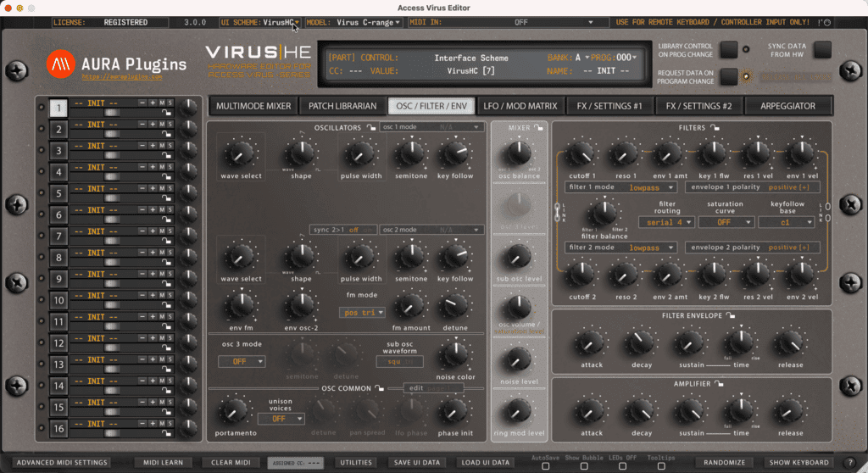Unlock the Oscillators section lock icon
Viewport: 868px width, 473px height.
(371, 127)
